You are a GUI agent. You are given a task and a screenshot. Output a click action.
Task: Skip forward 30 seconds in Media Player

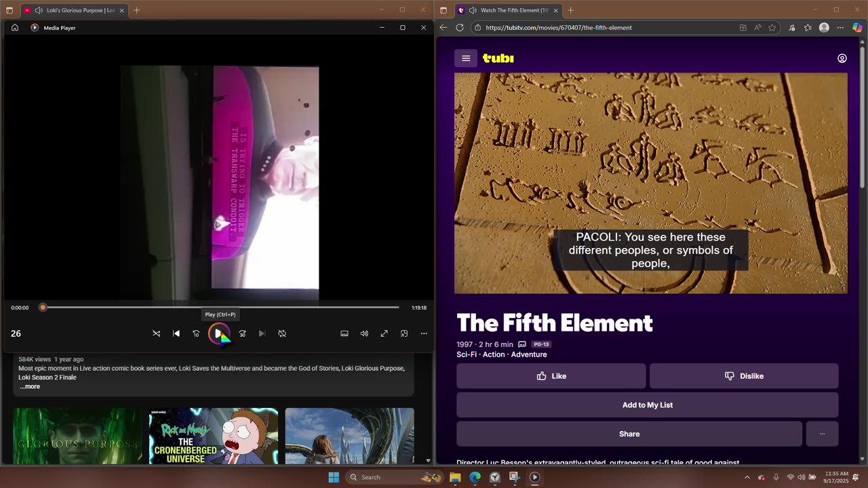pos(242,333)
